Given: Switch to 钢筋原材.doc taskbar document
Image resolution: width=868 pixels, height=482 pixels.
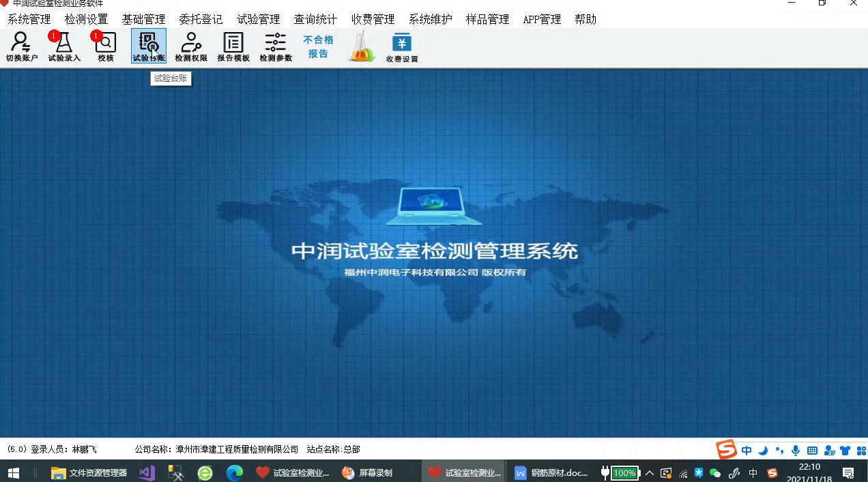Looking at the screenshot, I should (551, 472).
